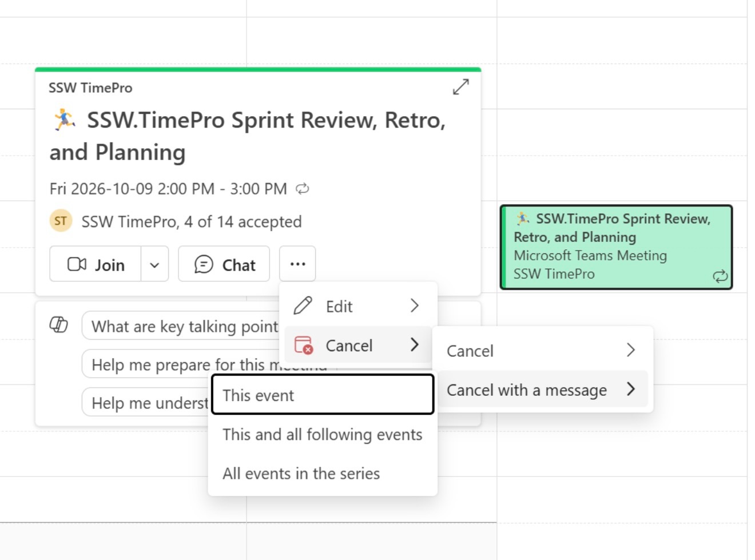Click the Copilot icon beside suggested prompts
755x560 pixels.
58,324
